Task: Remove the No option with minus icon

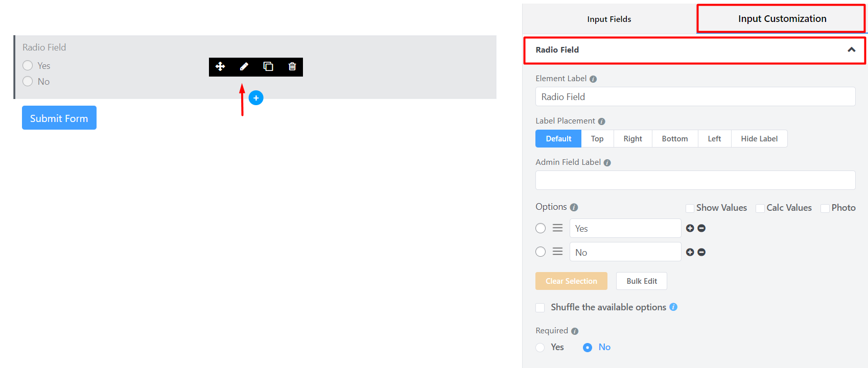Action: [x=701, y=252]
